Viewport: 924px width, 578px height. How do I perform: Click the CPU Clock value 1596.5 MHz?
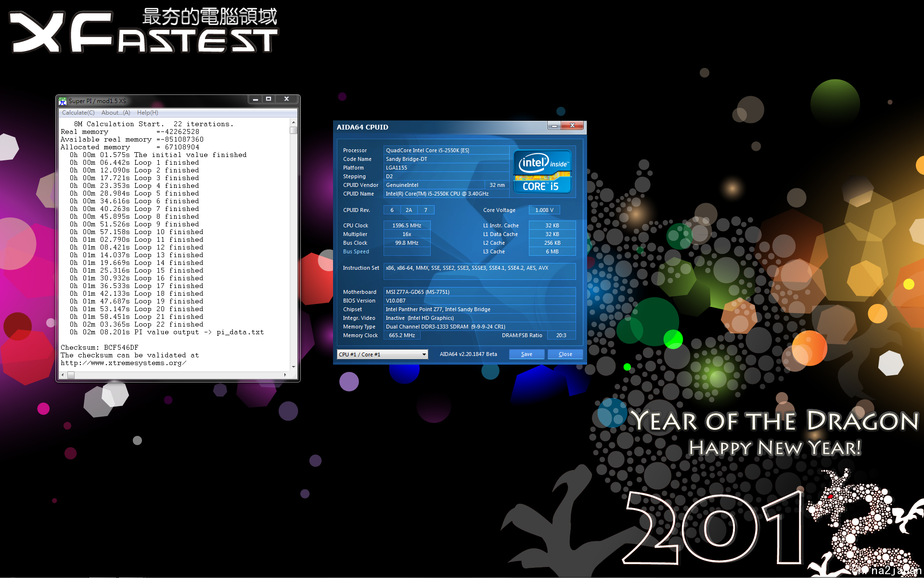click(x=407, y=225)
